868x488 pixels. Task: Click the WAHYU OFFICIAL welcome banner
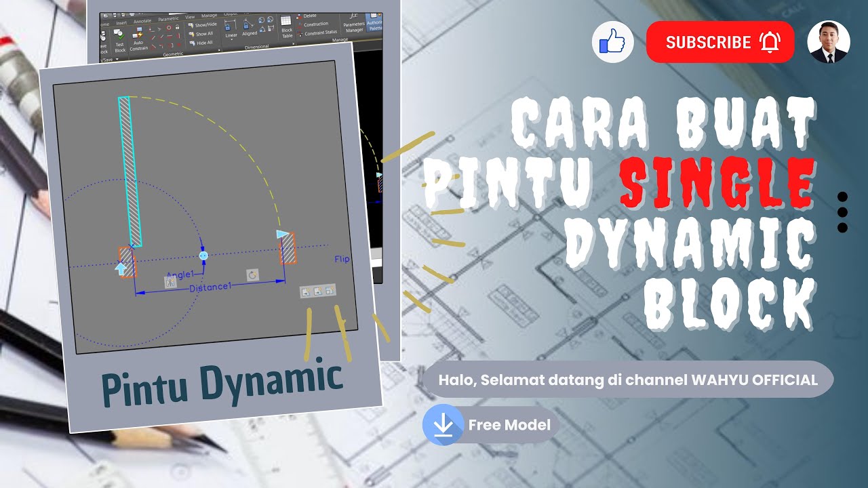(x=628, y=380)
